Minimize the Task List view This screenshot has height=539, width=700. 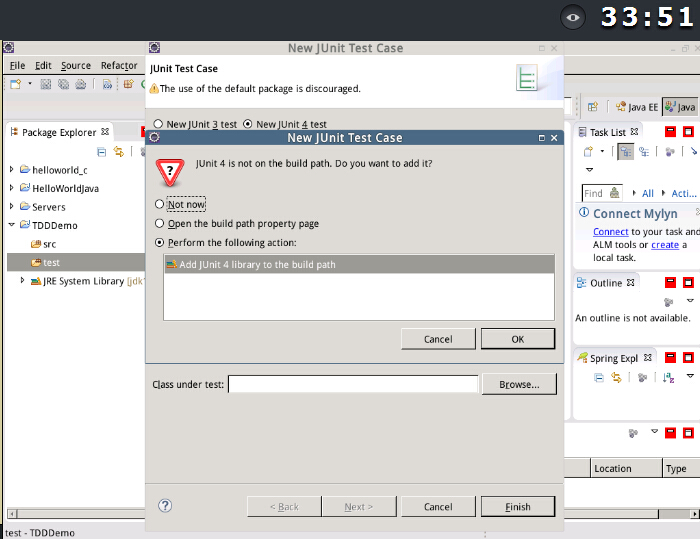tap(670, 131)
